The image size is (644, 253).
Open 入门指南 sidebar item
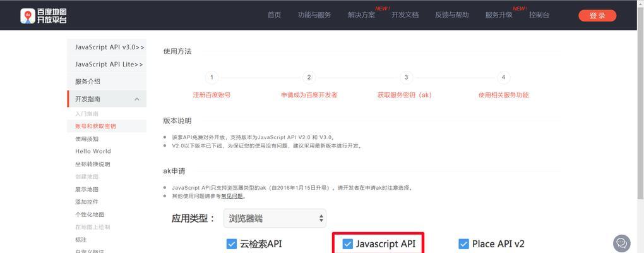tap(86, 114)
